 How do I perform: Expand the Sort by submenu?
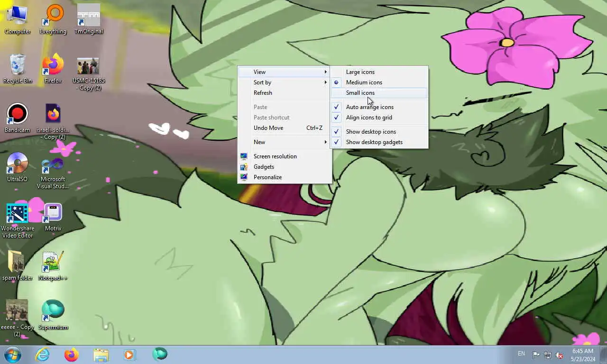[285, 82]
